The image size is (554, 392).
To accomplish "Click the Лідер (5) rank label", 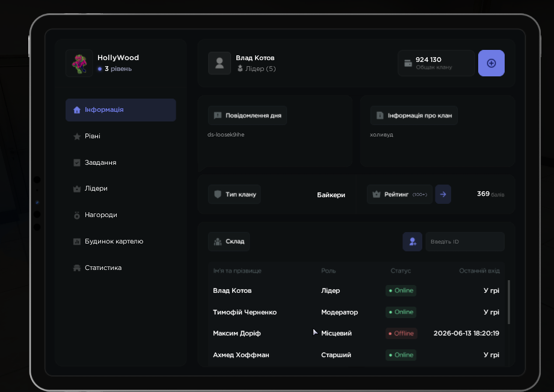I will 260,69.
